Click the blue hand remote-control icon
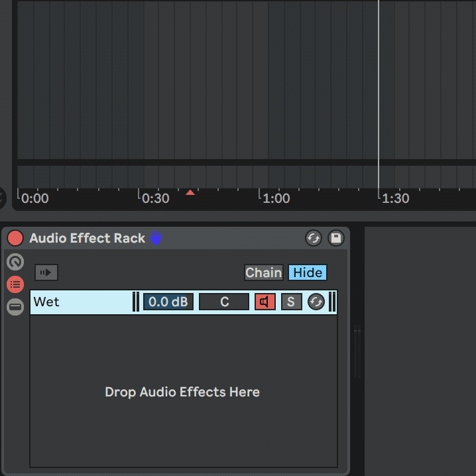 156,238
